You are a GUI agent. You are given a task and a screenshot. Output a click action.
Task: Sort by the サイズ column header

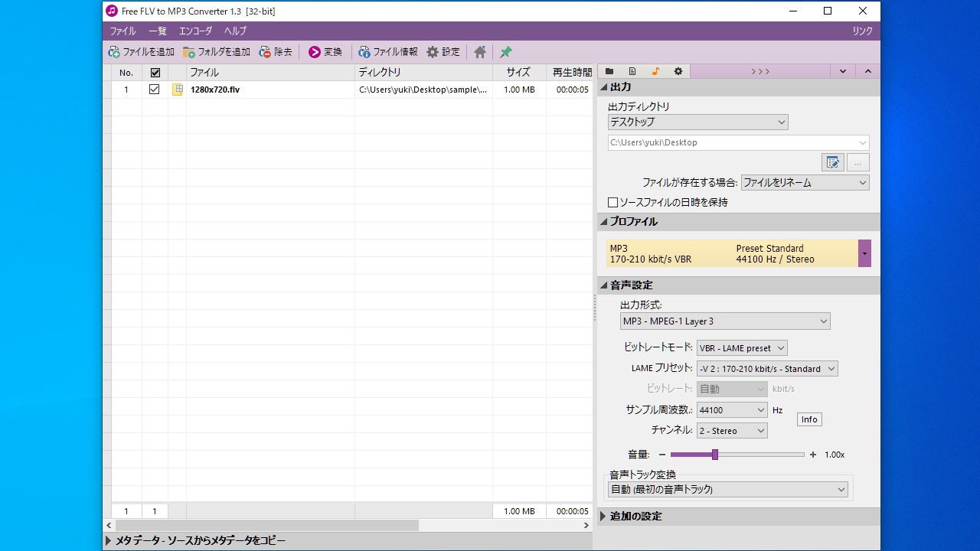coord(519,73)
